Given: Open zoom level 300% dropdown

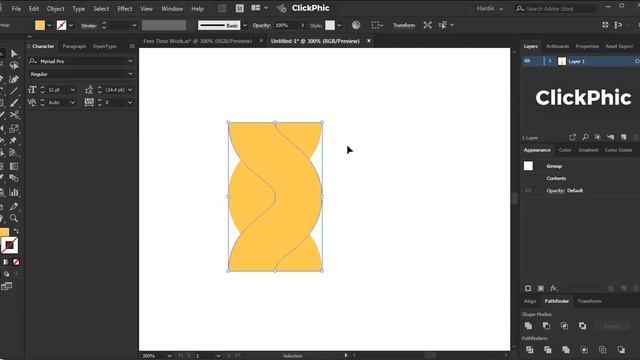Looking at the screenshot, I should click(169, 356).
